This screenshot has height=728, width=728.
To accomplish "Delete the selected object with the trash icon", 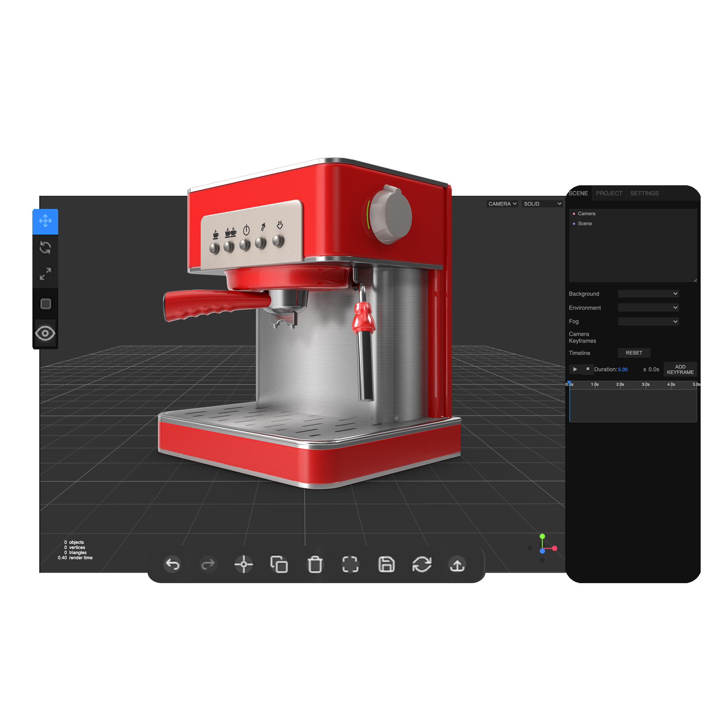I will 316,565.
